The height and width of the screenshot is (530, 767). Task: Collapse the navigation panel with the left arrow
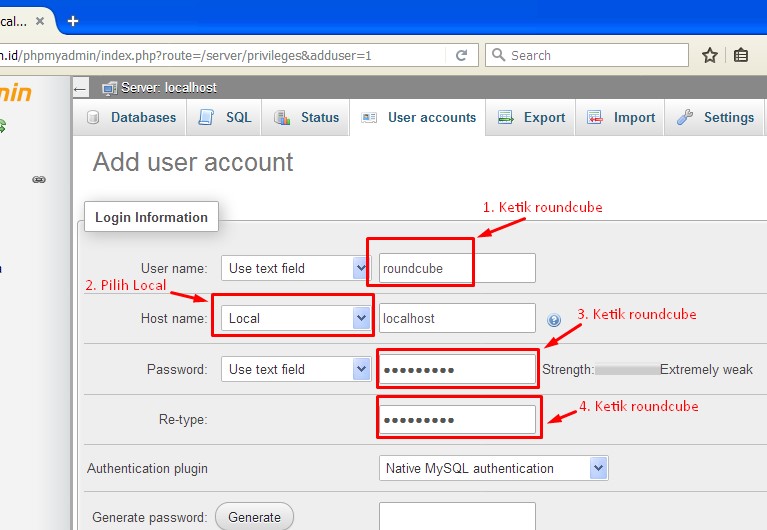(x=81, y=88)
